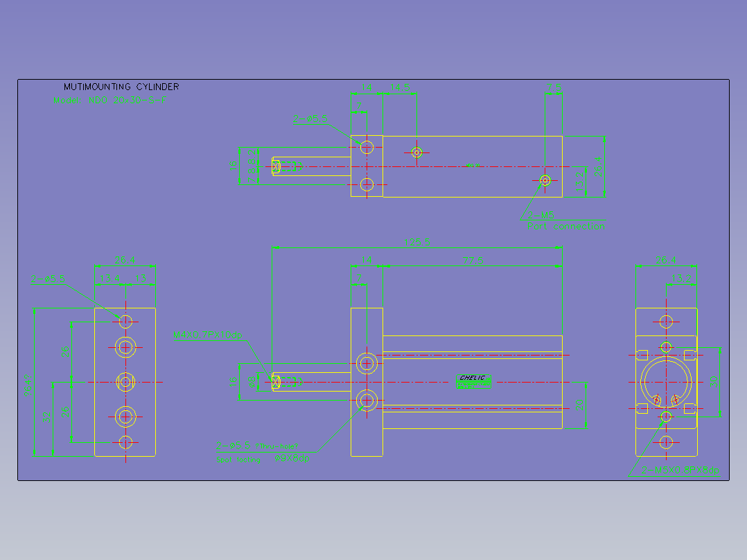Click the 8.2 dimension on the top view
This screenshot has width=747, height=560.
pos(251,157)
